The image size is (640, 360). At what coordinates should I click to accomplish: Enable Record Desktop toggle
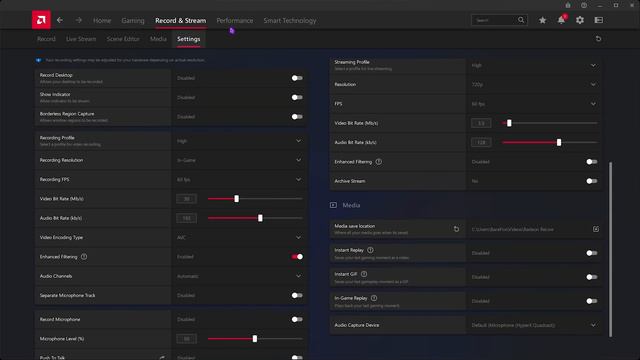pos(297,78)
